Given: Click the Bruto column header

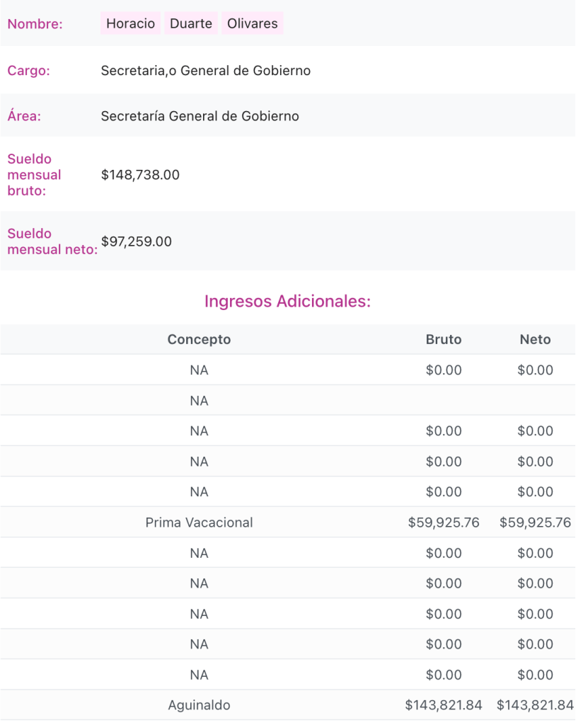Looking at the screenshot, I should pos(444,340).
